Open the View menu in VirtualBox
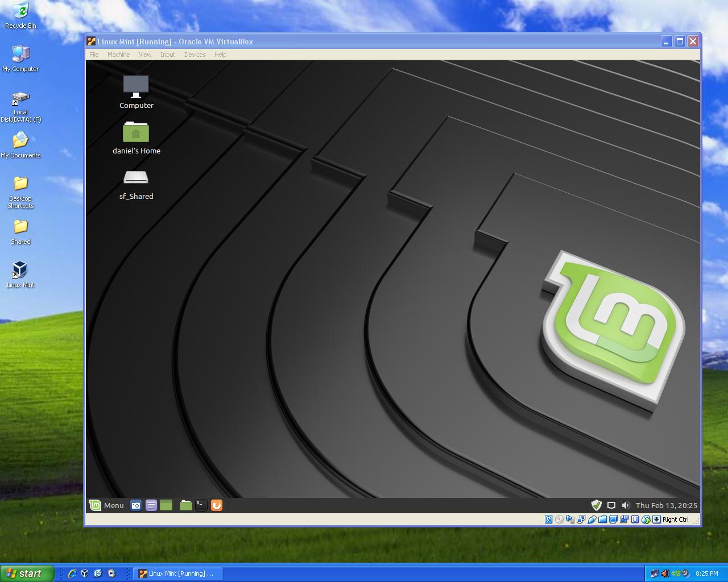This screenshot has width=728, height=582. (145, 55)
